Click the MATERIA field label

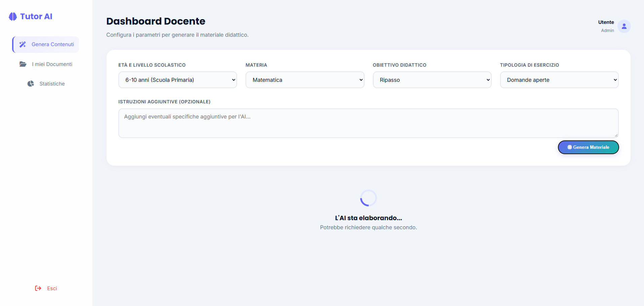pyautogui.click(x=256, y=65)
